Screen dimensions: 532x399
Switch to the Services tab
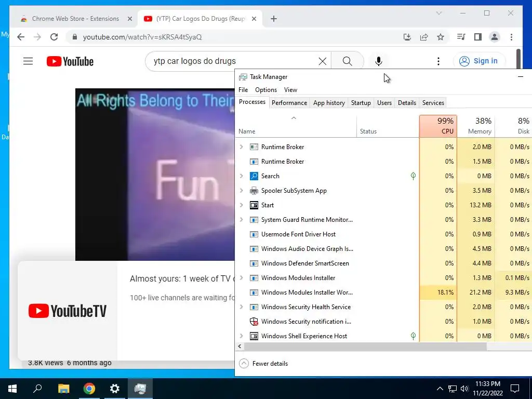pyautogui.click(x=433, y=103)
